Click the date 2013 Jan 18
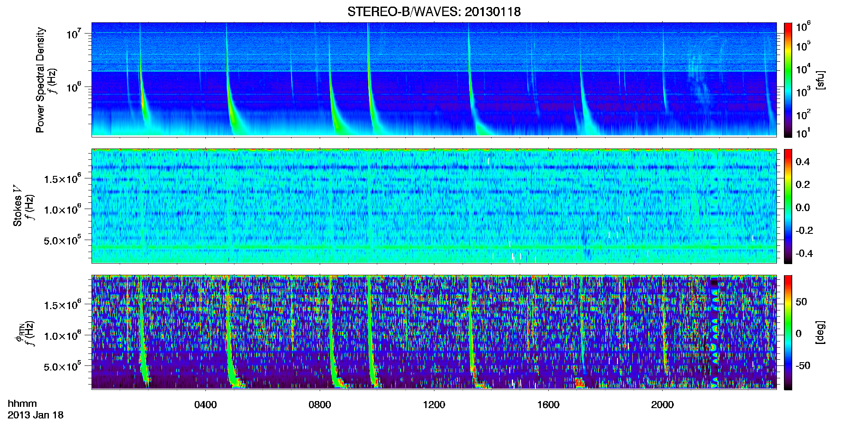Screen dimensions: 868x447 [x=36, y=415]
